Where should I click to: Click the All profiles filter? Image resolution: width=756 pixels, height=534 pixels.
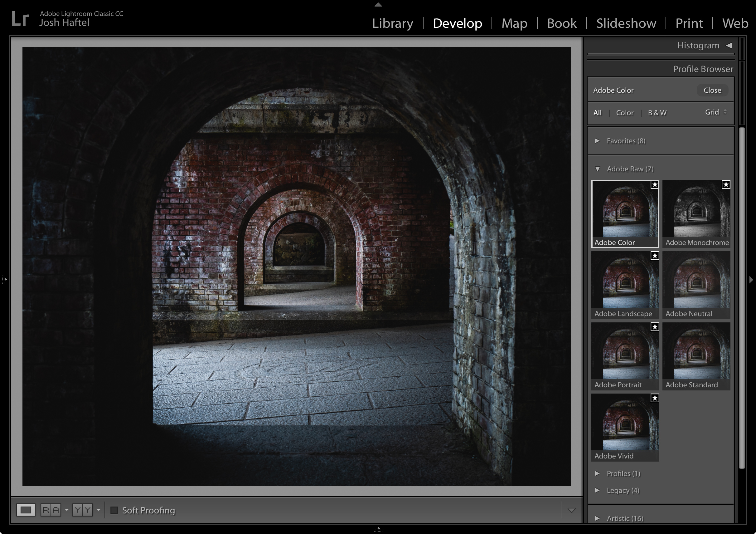click(x=598, y=113)
